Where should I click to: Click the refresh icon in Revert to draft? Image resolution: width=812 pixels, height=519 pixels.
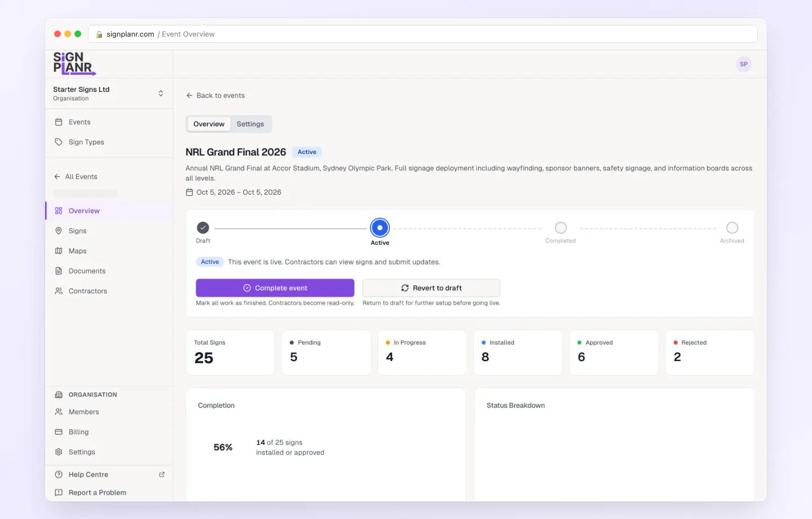coord(405,288)
